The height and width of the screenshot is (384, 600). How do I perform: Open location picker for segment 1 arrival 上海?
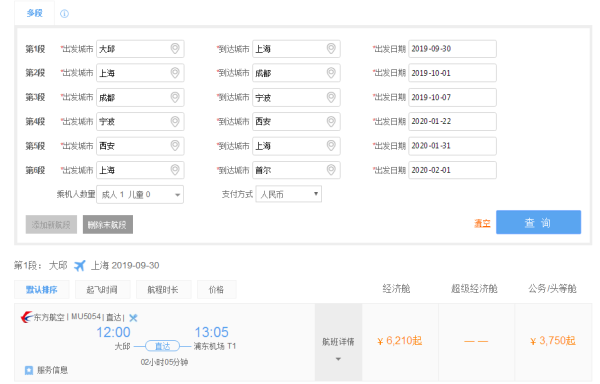coord(331,49)
